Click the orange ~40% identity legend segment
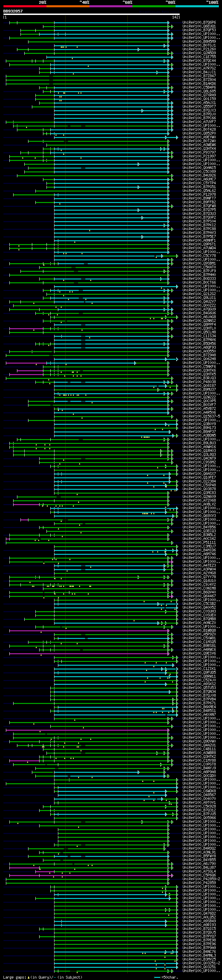 [68, 6]
